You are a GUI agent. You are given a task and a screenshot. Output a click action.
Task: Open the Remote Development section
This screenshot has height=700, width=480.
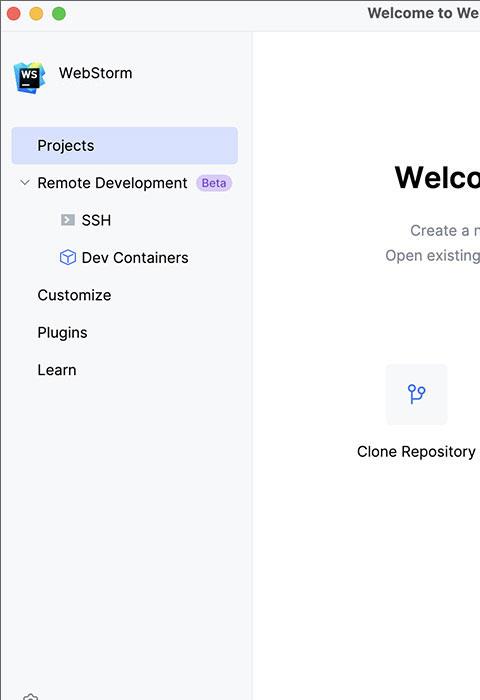coord(112,183)
